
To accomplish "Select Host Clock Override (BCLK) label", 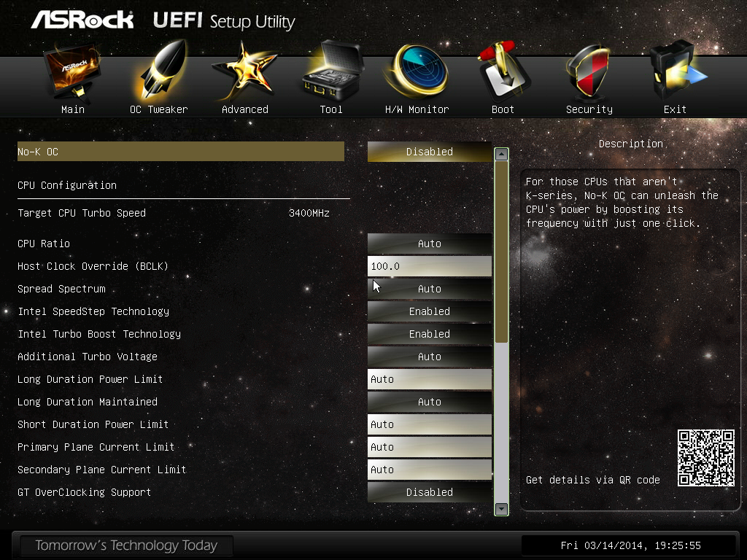I will [x=93, y=266].
